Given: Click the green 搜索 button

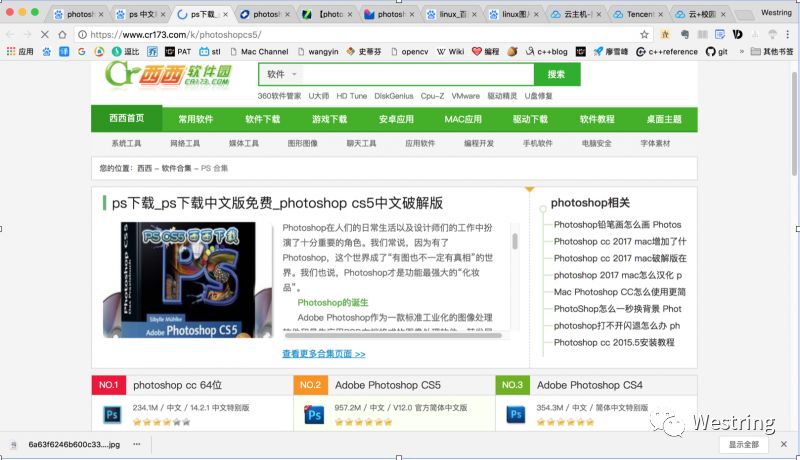Looking at the screenshot, I should 557,74.
